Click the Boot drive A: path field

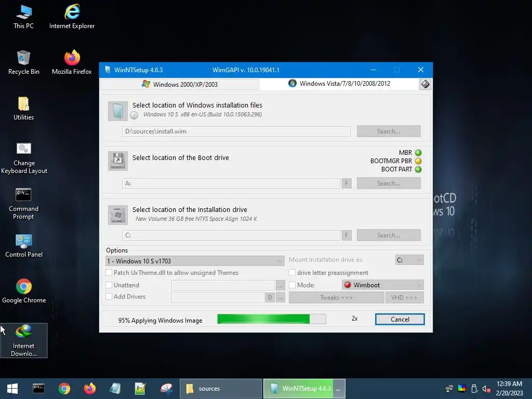coord(231,183)
